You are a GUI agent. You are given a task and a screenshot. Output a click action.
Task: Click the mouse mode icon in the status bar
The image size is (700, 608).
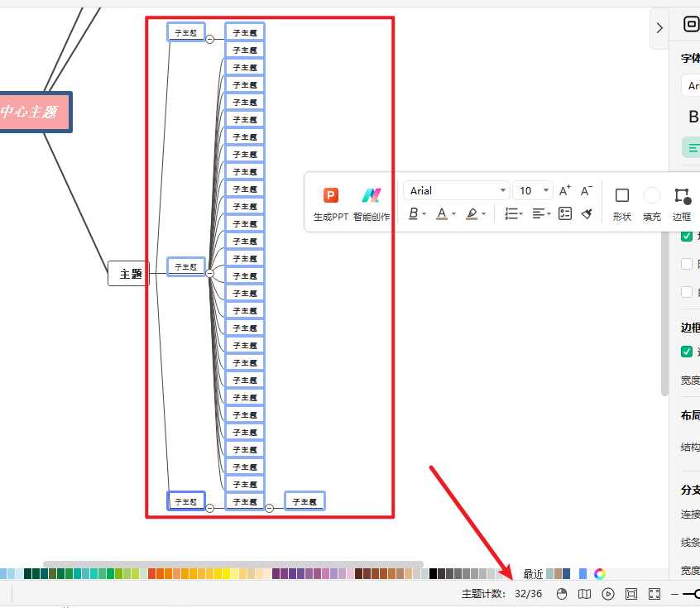[562, 594]
